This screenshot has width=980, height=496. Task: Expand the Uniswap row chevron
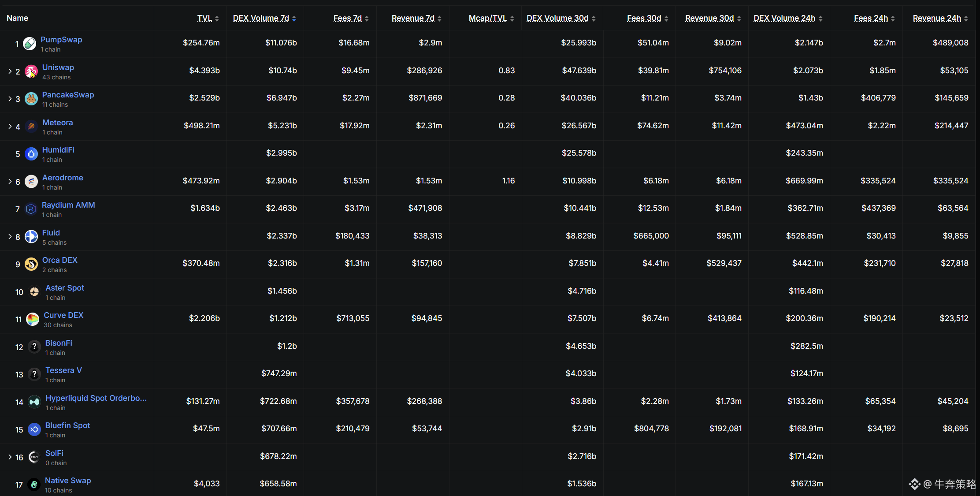[x=10, y=71]
